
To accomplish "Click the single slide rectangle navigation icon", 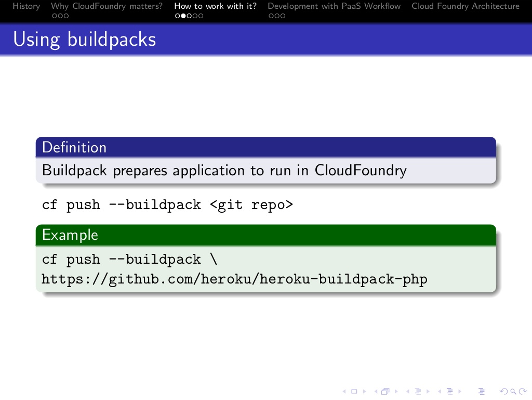I will 354,392.
